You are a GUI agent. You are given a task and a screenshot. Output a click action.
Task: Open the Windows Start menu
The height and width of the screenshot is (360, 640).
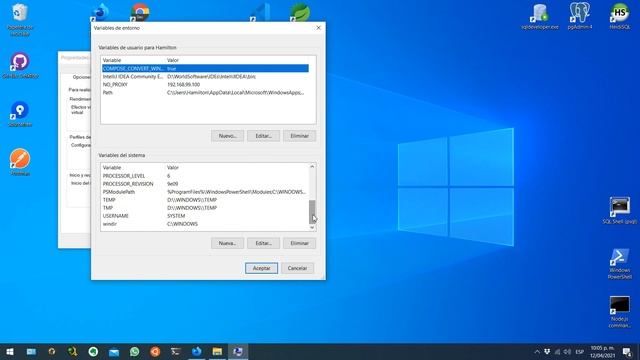[10, 351]
